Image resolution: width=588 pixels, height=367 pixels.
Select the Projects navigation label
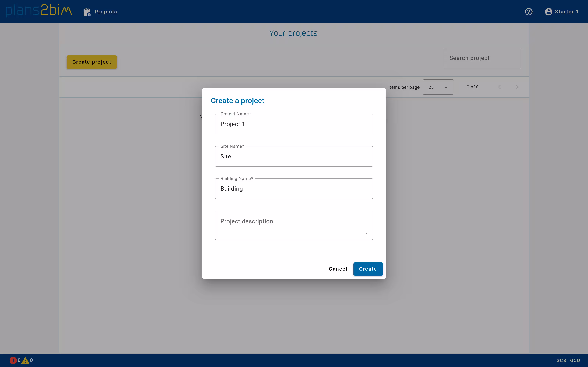coord(106,12)
